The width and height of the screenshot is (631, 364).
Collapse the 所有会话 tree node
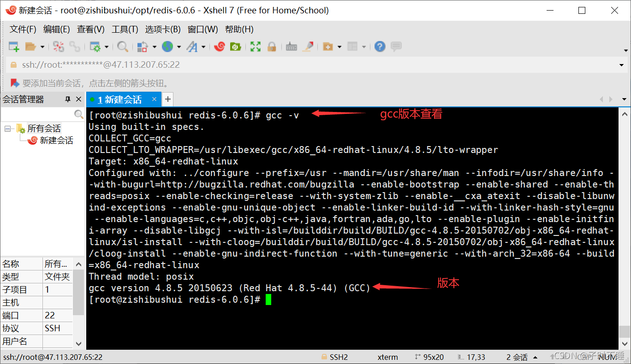click(x=7, y=129)
